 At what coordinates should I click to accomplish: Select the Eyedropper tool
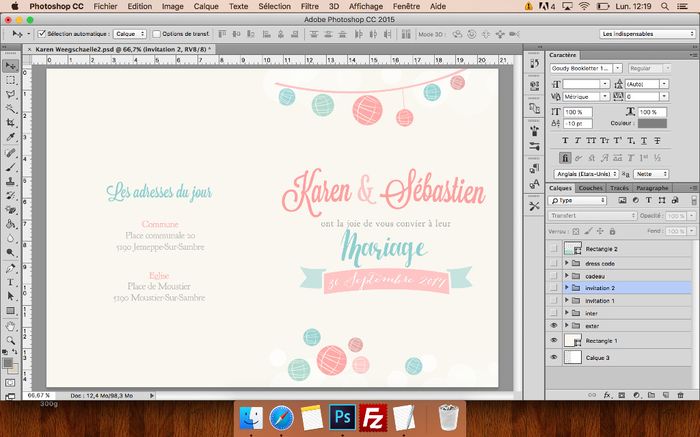[10, 137]
